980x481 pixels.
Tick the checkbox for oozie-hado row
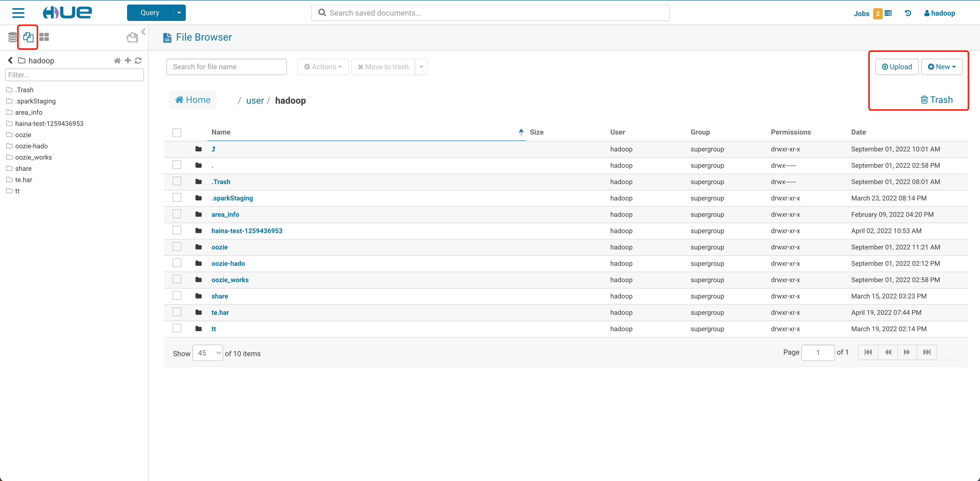(177, 263)
